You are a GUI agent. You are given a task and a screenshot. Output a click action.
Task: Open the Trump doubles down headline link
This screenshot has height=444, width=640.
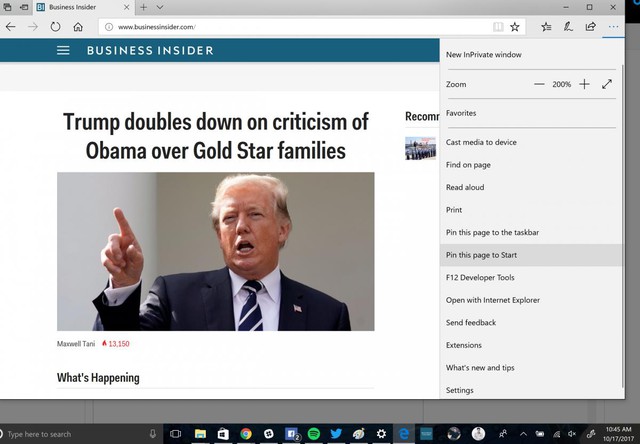tap(216, 136)
